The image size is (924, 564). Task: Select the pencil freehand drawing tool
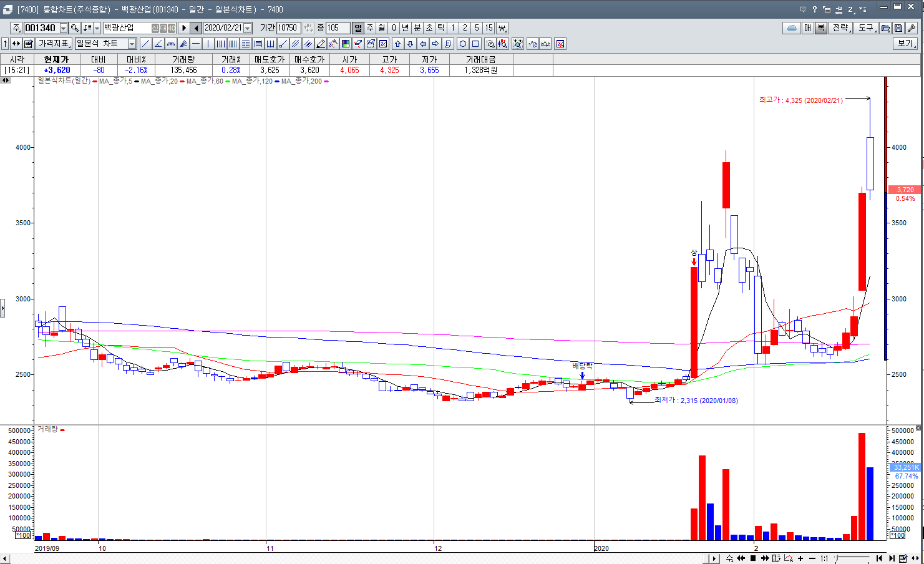[321, 44]
